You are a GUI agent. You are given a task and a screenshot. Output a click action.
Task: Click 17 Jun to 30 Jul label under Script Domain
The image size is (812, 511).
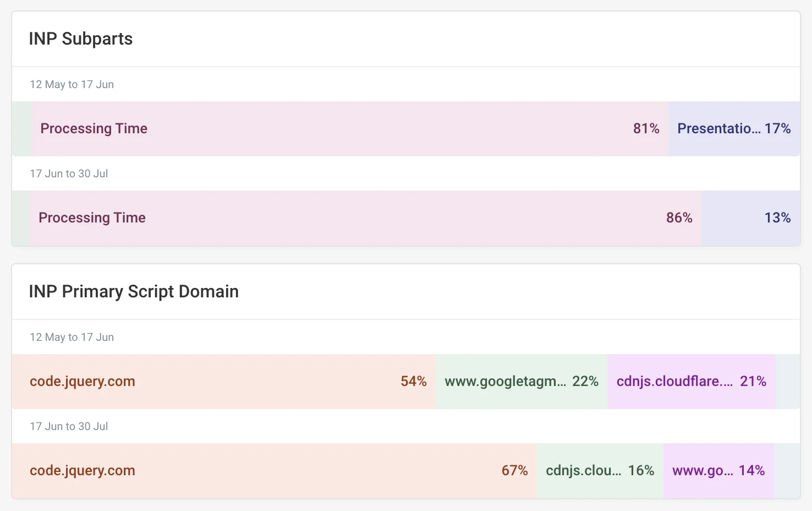pyautogui.click(x=69, y=427)
